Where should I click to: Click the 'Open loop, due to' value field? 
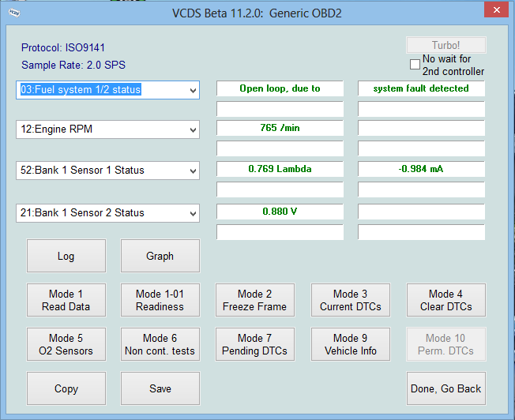[x=280, y=88]
